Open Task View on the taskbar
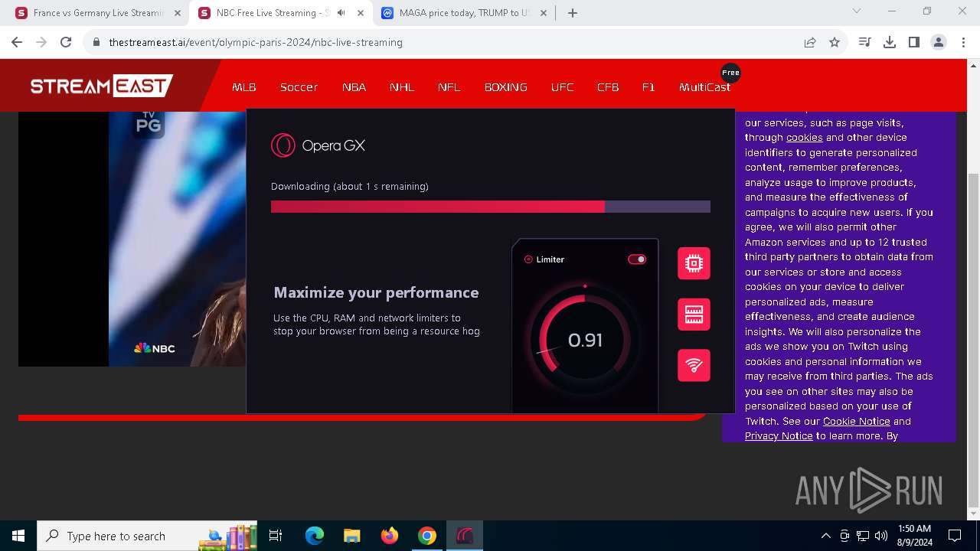This screenshot has width=980, height=551. pyautogui.click(x=276, y=536)
